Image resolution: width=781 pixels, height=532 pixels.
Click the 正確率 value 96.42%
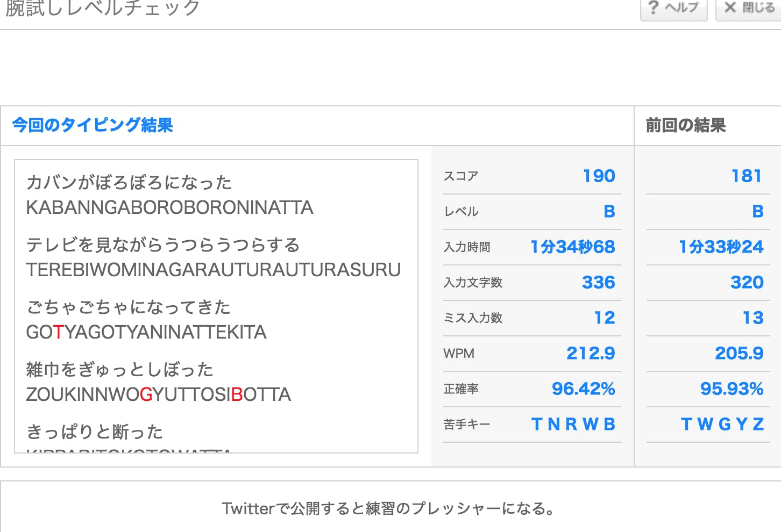(x=583, y=389)
